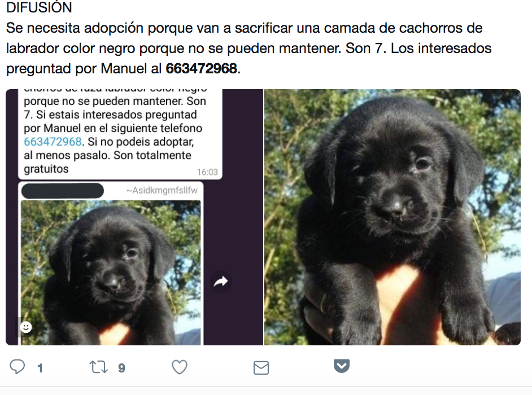Viewport: 532px width, 395px height.
Task: Open the WhatsApp screenshot image
Action: click(134, 217)
